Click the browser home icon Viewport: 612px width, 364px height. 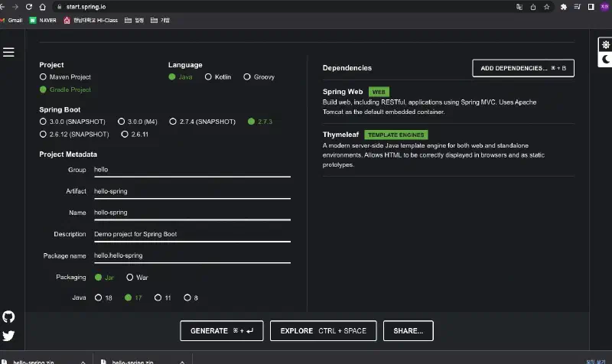[42, 6]
